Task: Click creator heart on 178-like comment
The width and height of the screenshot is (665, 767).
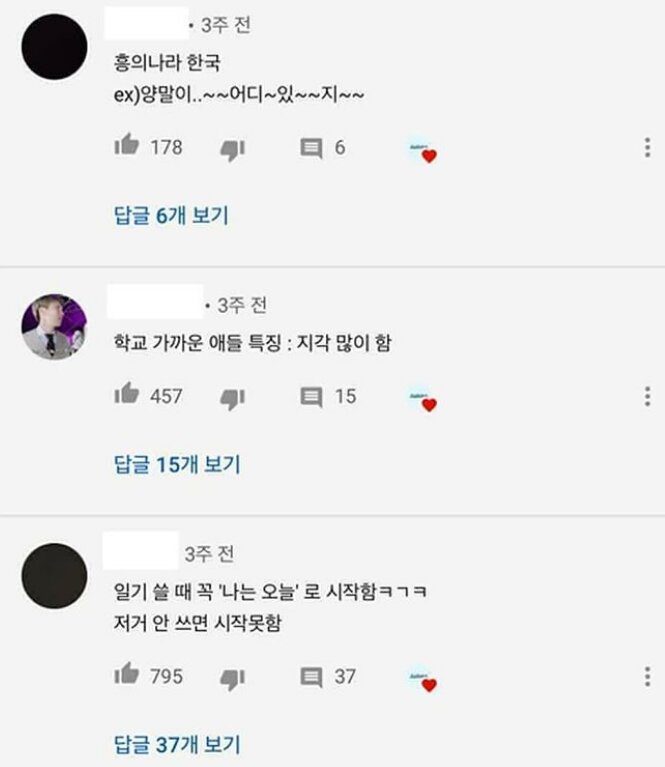Action: pos(423,150)
